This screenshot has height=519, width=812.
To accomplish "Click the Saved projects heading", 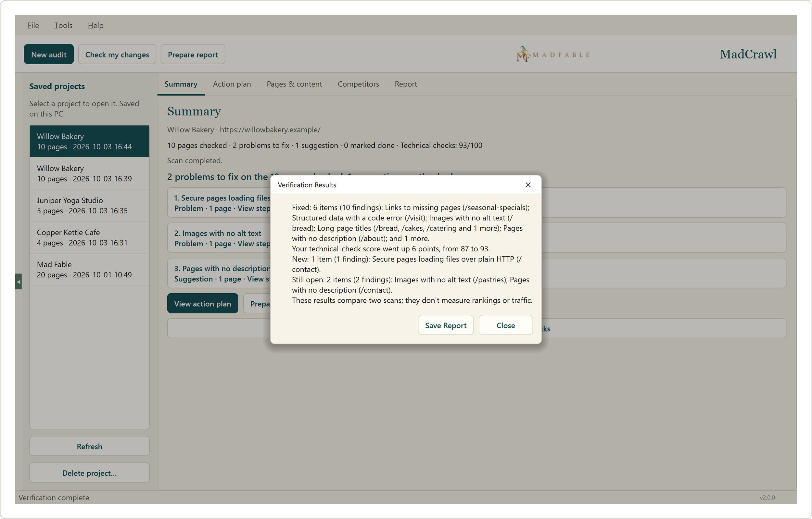I will [x=57, y=86].
